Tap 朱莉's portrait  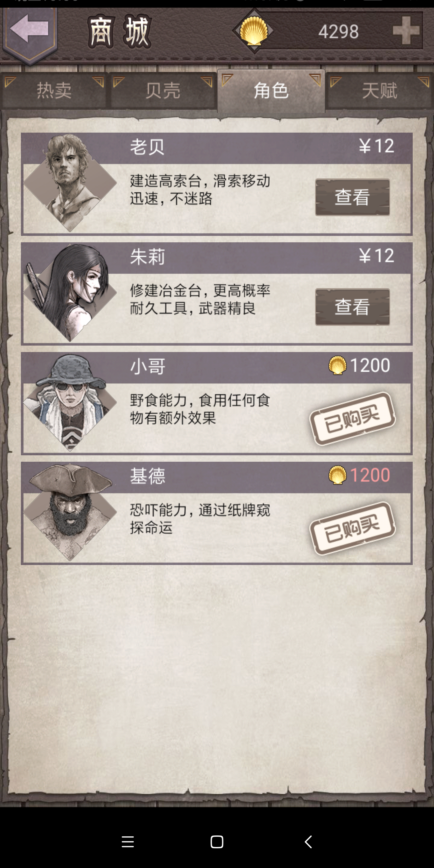[x=70, y=293]
